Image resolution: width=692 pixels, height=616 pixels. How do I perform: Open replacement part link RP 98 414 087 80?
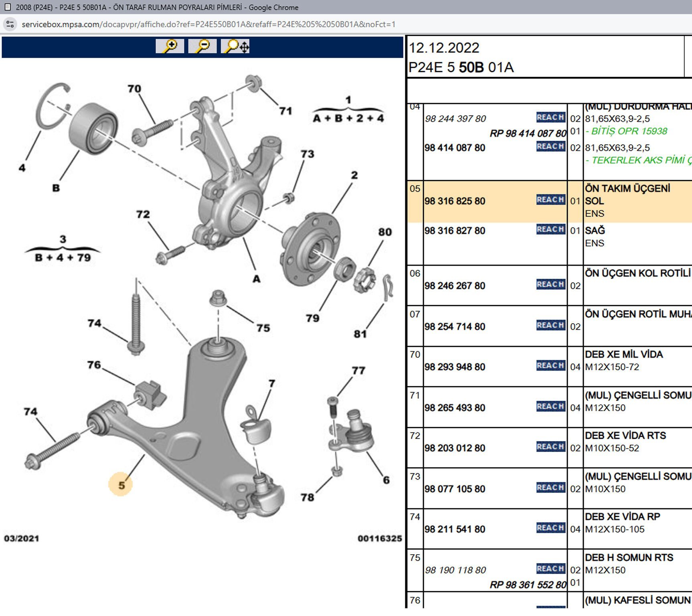coord(528,133)
